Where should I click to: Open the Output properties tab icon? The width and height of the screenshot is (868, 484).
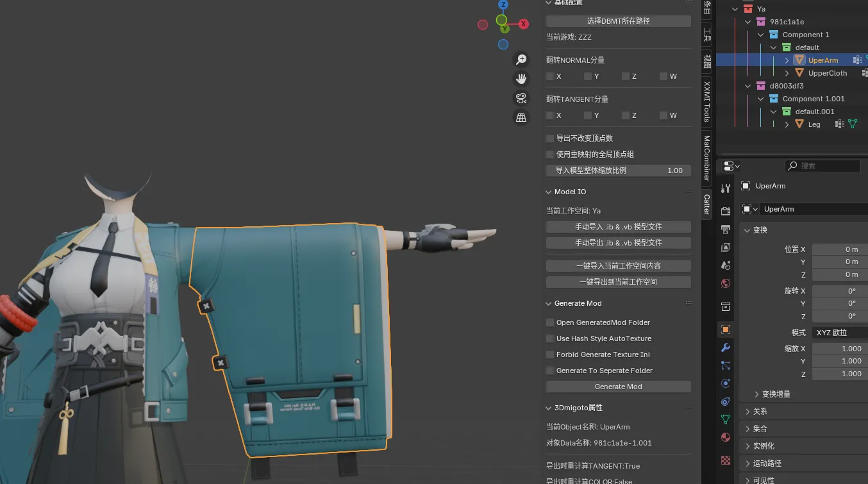click(x=726, y=229)
